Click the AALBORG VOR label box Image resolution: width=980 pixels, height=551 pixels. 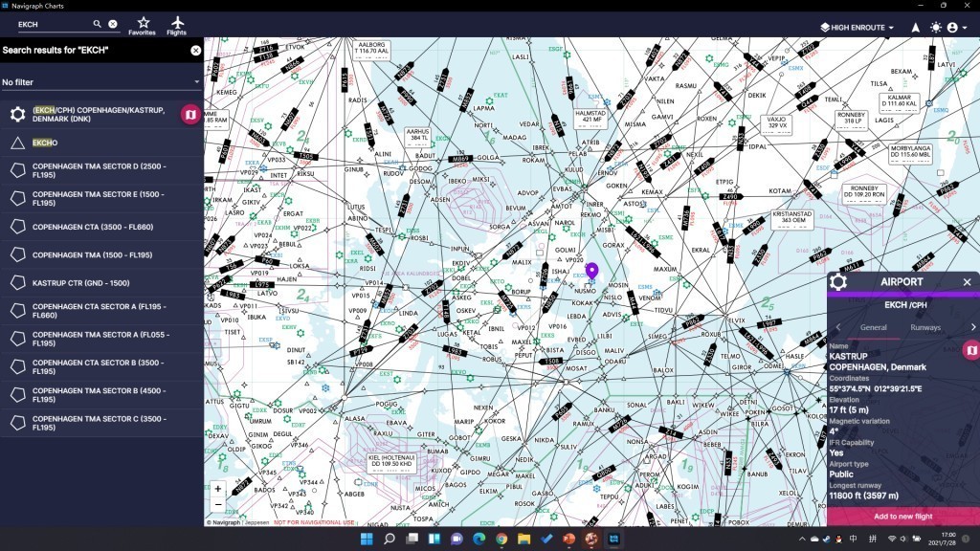tap(371, 51)
